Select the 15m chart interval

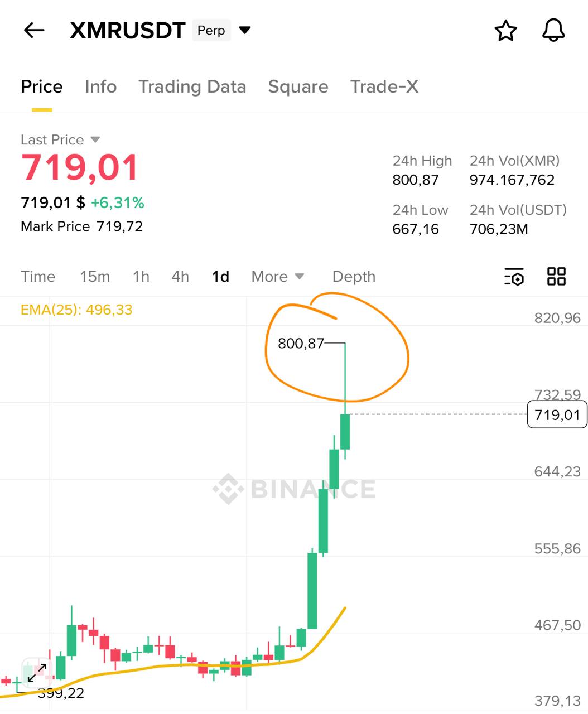click(x=95, y=277)
